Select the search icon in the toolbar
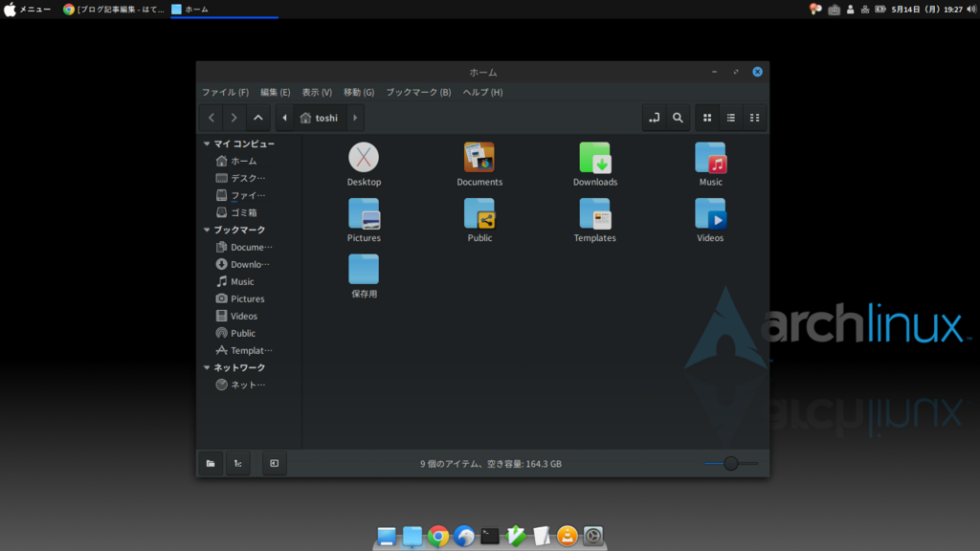 tap(679, 117)
